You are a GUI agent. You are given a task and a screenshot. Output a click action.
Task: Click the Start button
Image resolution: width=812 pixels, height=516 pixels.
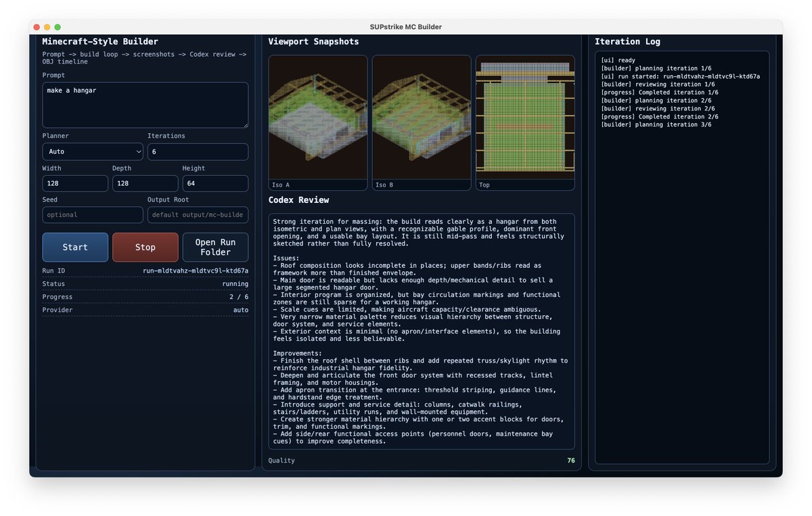click(x=75, y=247)
